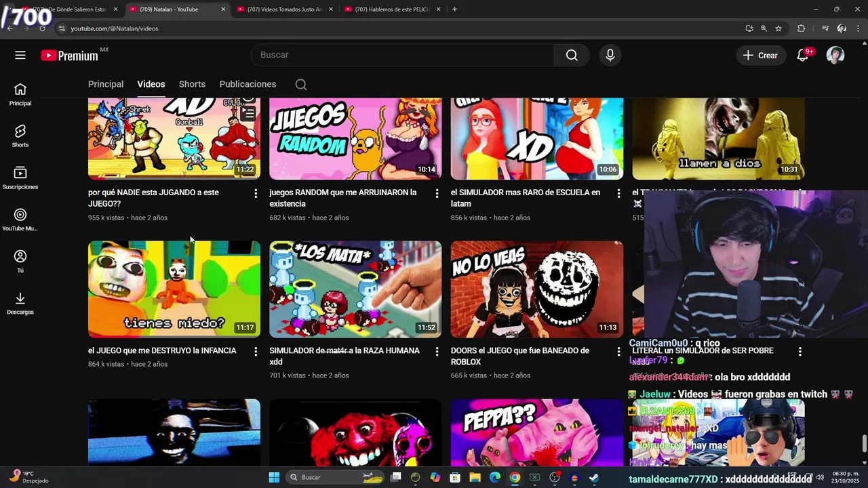The width and height of the screenshot is (868, 488).
Task: Play the Shrek and Gumball thumbnail video
Action: pos(174,139)
